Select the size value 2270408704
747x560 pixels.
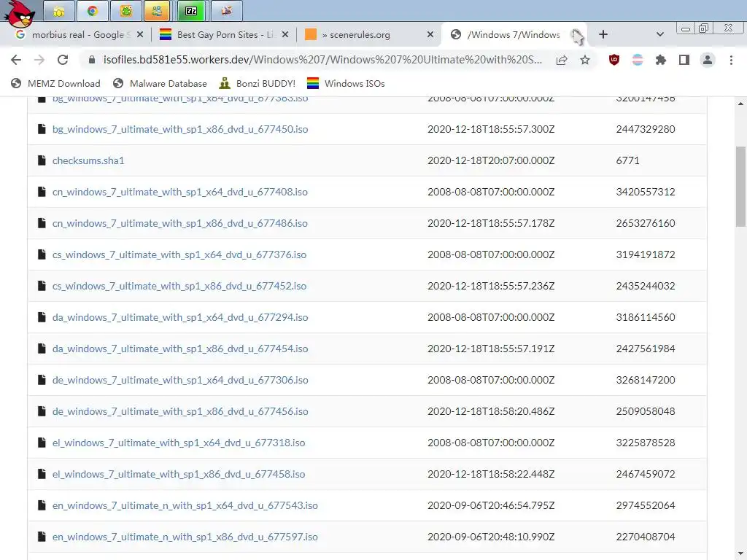646,537
